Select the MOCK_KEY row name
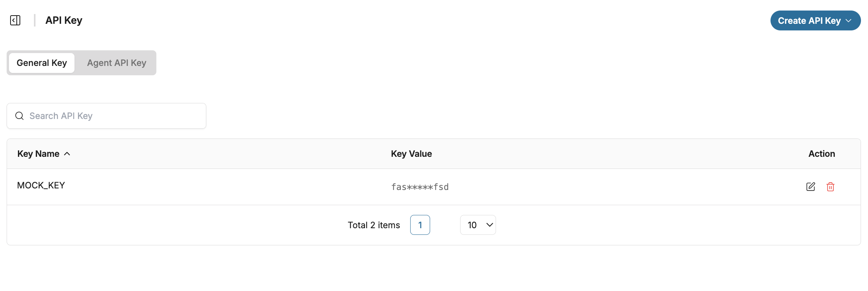The height and width of the screenshot is (291, 868). point(41,185)
